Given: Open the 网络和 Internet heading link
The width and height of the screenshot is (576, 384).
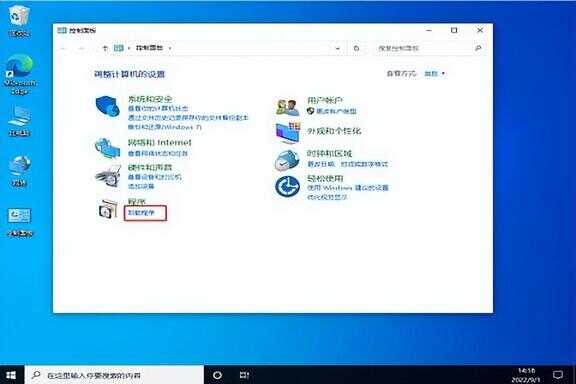Looking at the screenshot, I should coord(159,142).
